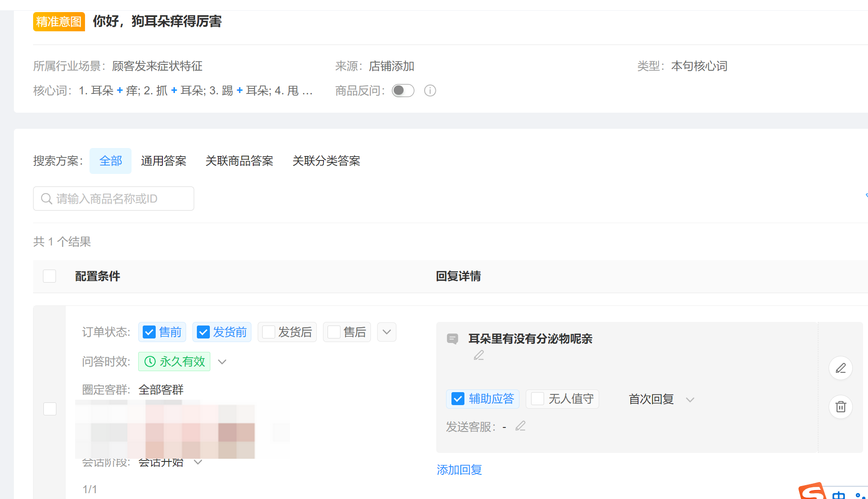Uncheck the 售前 order status checkbox

tap(149, 332)
